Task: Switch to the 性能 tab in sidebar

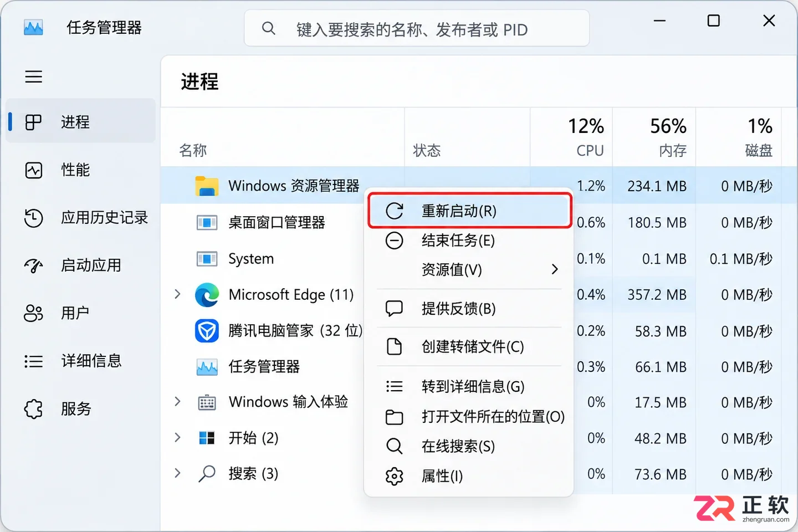Action: 81,170
